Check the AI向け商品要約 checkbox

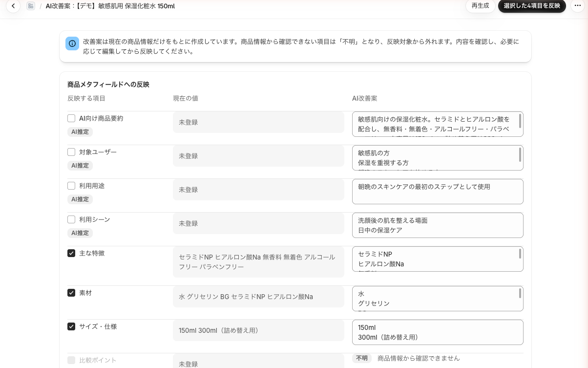tap(71, 118)
